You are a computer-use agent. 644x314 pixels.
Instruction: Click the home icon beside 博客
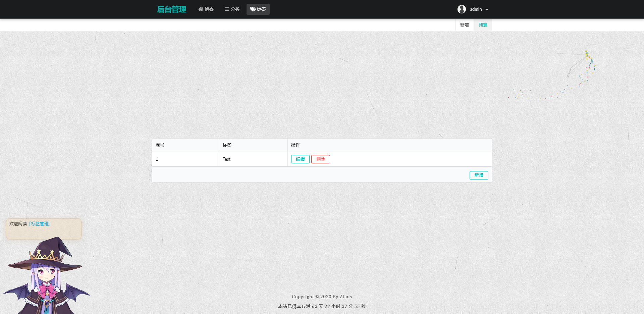[201, 9]
